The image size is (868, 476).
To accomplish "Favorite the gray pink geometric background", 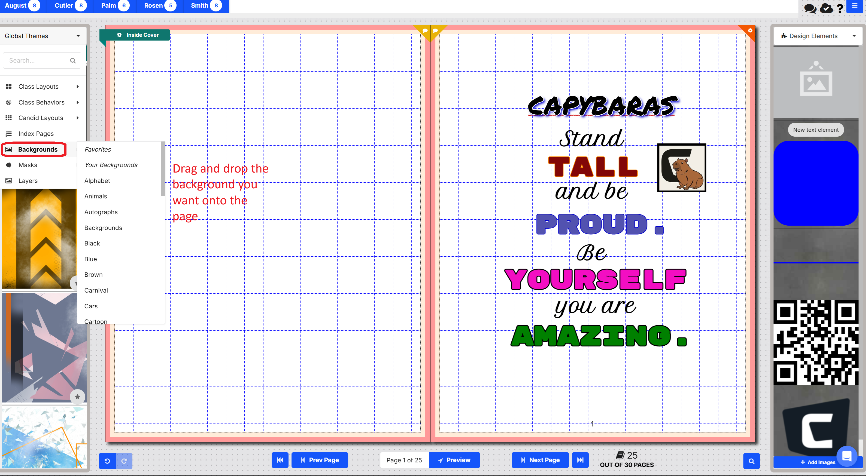I will pyautogui.click(x=77, y=397).
